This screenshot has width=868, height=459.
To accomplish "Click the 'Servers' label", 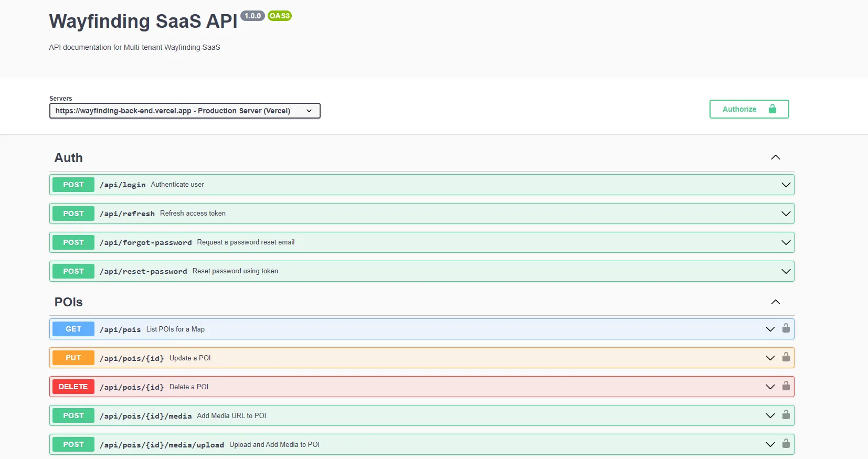I will pos(61,98).
